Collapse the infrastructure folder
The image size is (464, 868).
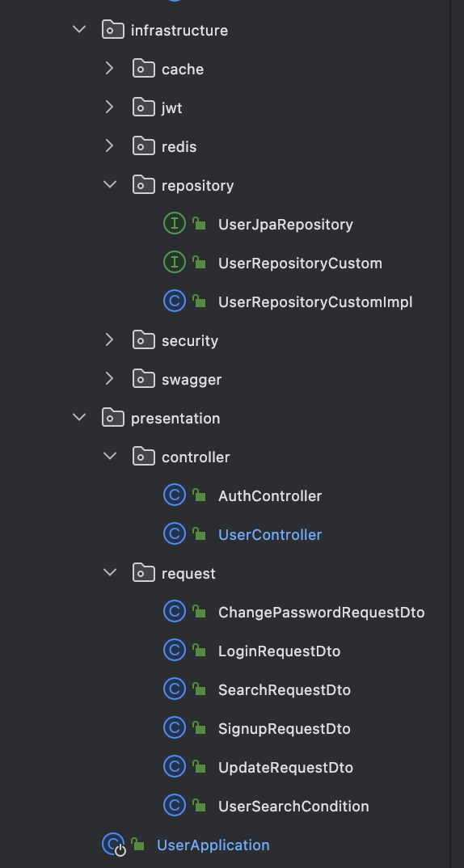(79, 29)
